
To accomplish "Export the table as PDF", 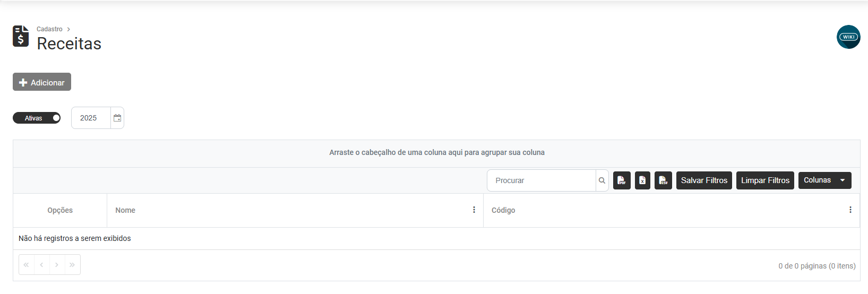I will 622,180.
